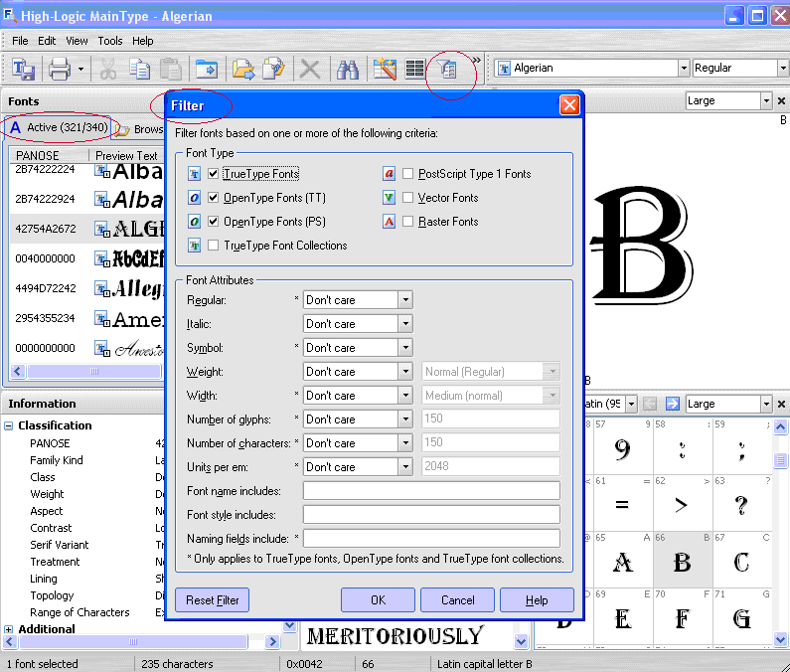This screenshot has height=672, width=790.
Task: Expand the Additional tree section
Action: pos(9,629)
